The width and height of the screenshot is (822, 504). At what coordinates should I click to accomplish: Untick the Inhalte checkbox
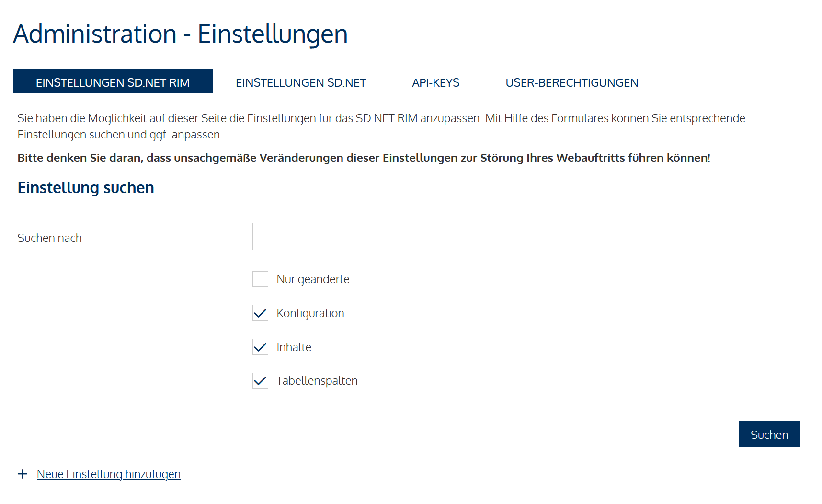point(260,347)
